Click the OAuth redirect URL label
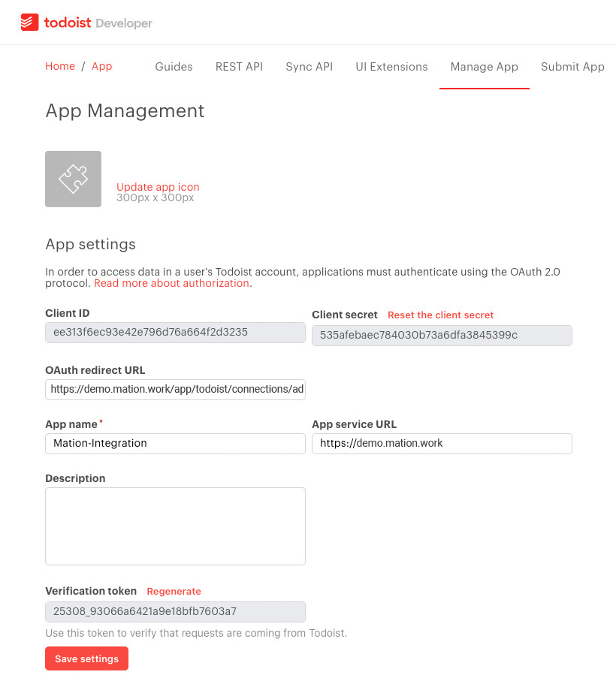The width and height of the screenshot is (616, 684). click(95, 370)
